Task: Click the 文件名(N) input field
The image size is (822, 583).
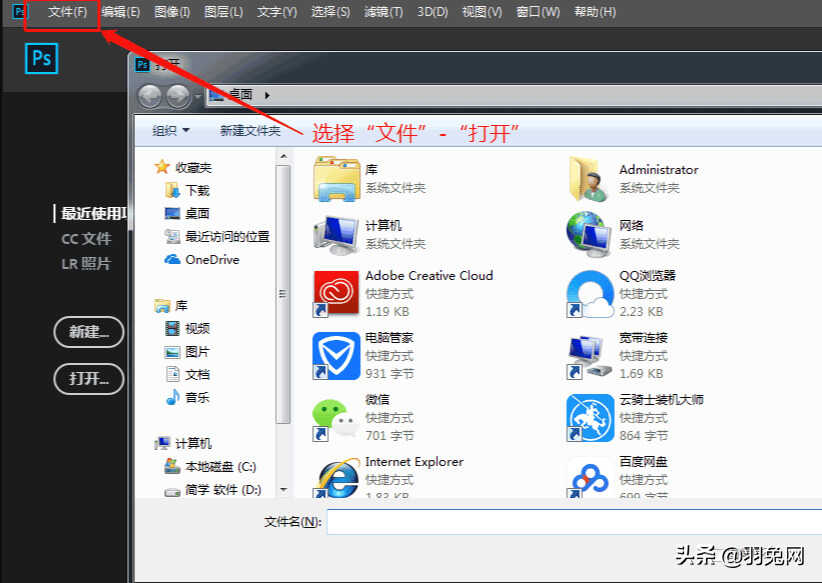Action: click(574, 522)
